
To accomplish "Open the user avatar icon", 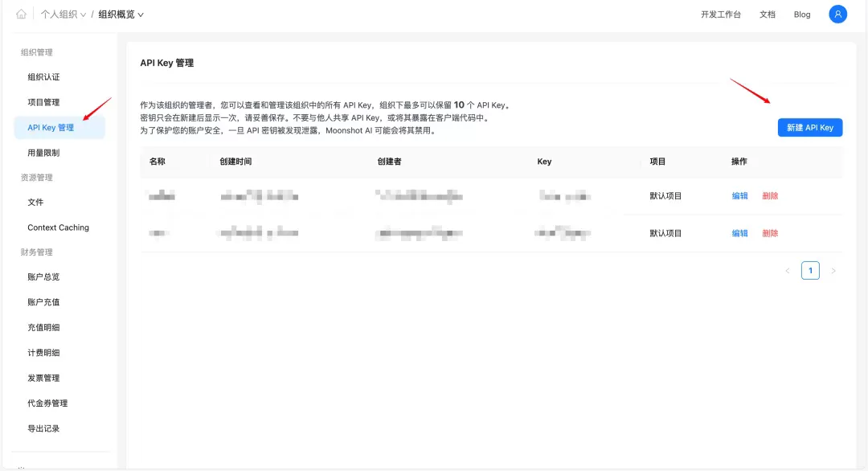I will [837, 14].
